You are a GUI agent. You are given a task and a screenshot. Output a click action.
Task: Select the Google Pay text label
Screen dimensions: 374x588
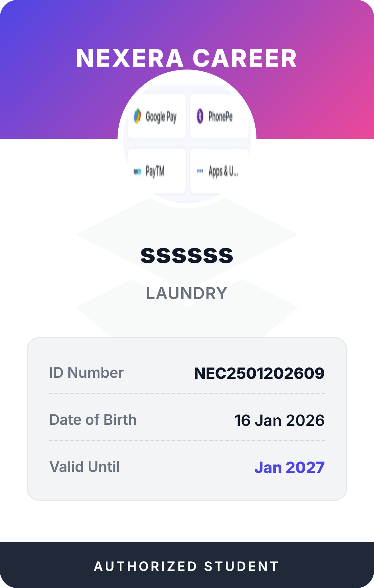pyautogui.click(x=161, y=117)
